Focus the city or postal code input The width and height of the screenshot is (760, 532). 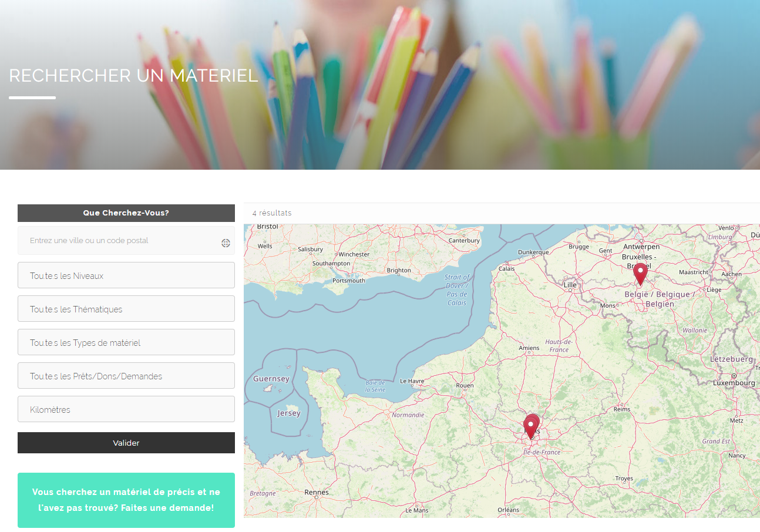tap(117, 241)
